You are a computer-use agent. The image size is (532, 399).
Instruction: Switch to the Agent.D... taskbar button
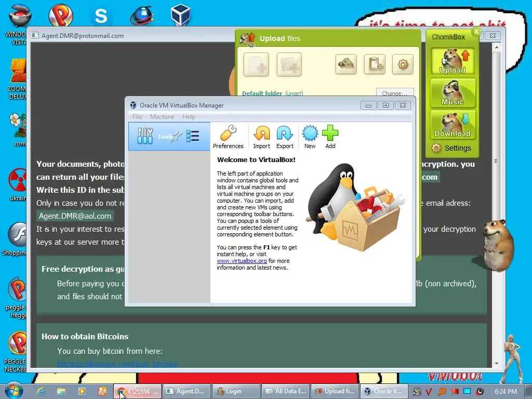click(187, 391)
